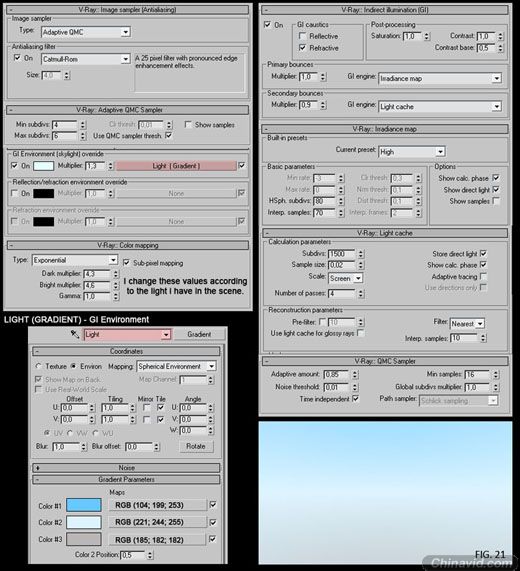Toggle Show samples in Adaptive QMC Sampler
This screenshot has width=520, height=571.
[188, 125]
